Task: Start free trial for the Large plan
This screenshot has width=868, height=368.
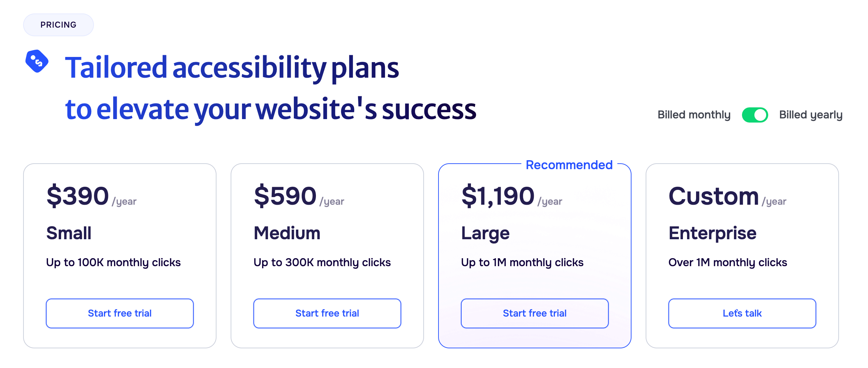Action: pyautogui.click(x=534, y=313)
